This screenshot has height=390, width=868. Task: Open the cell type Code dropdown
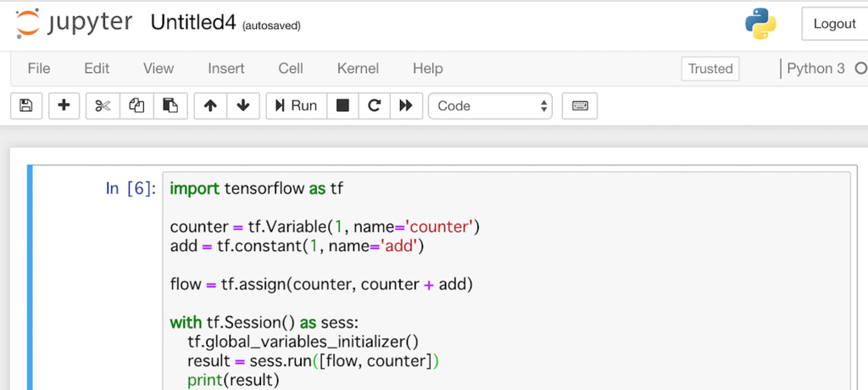point(491,106)
